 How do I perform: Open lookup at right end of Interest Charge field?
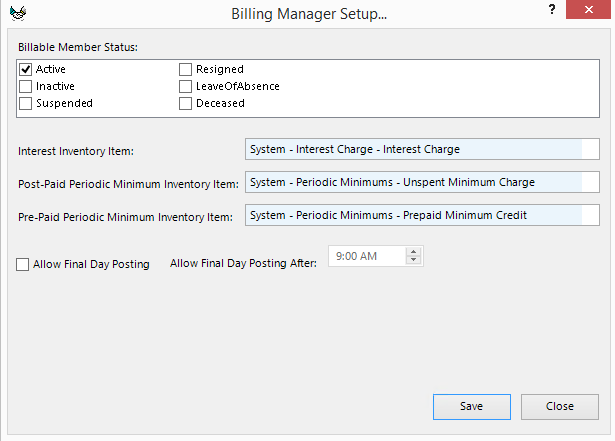tap(590, 149)
